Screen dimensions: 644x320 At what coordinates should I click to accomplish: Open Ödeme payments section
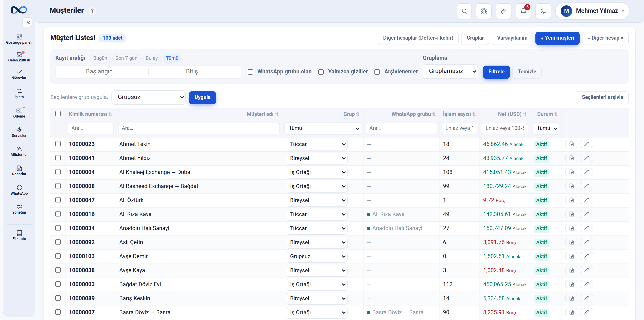point(19,113)
